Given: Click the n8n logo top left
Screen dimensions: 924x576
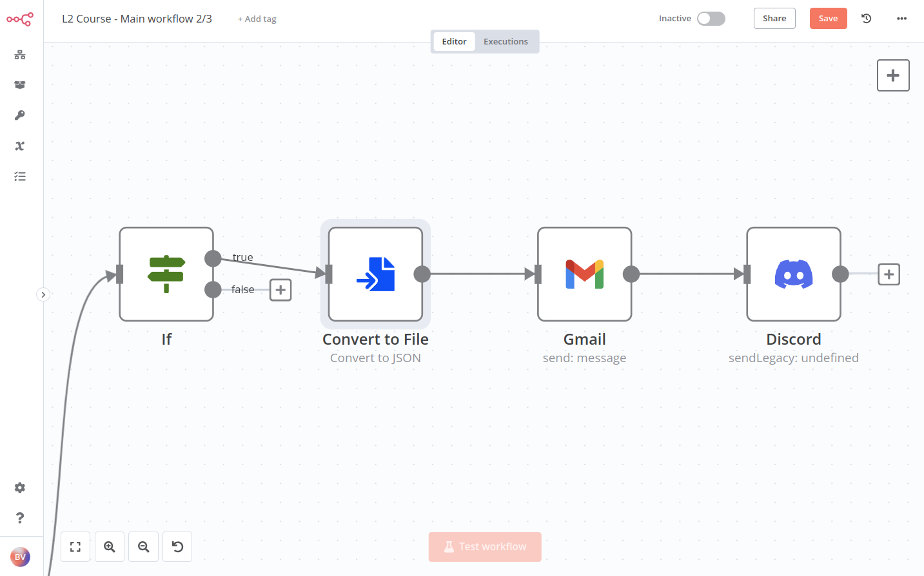Looking at the screenshot, I should tap(19, 19).
